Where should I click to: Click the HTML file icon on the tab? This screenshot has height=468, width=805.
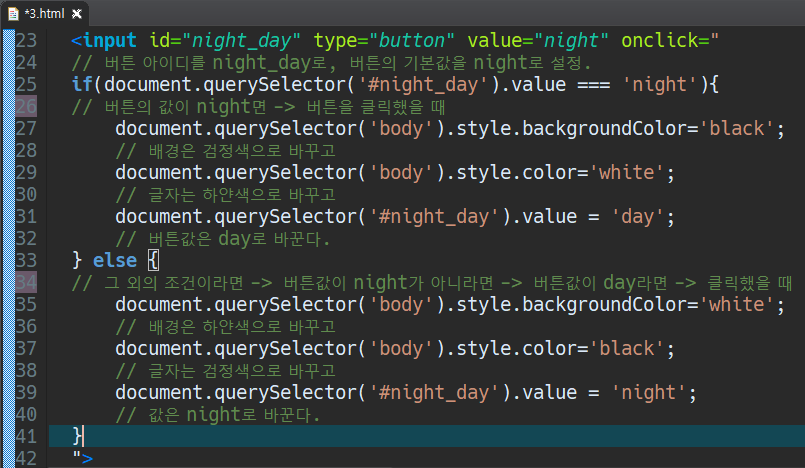click(13, 14)
